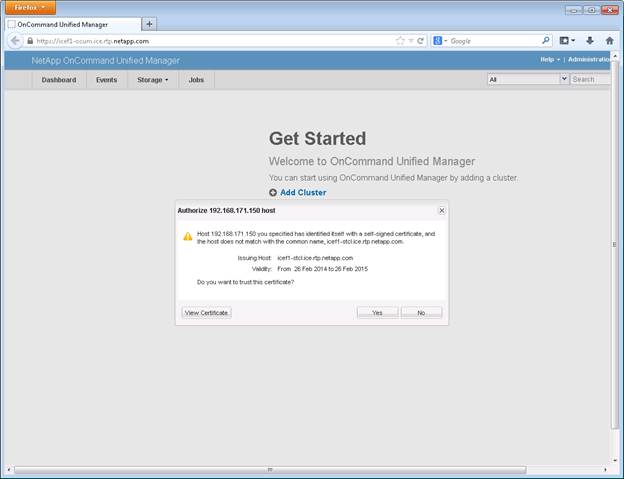Click NetApp OnCommand Unified Manager title

point(105,60)
